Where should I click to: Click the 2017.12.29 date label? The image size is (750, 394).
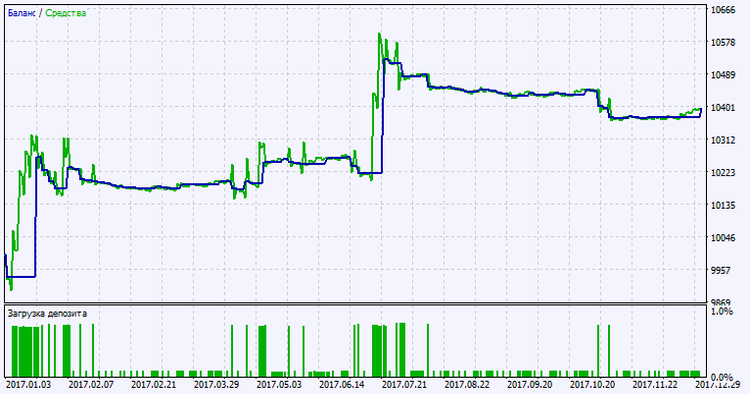[x=717, y=384]
